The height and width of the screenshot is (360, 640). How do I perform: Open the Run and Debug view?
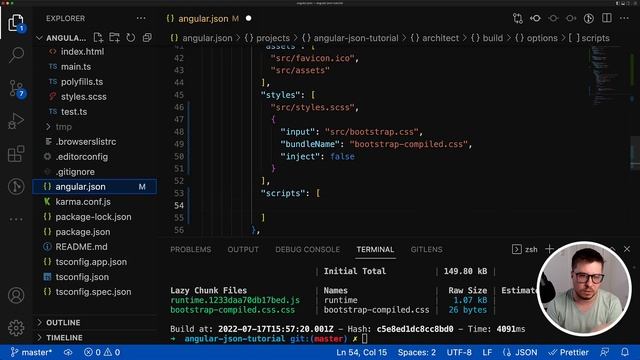(16, 121)
